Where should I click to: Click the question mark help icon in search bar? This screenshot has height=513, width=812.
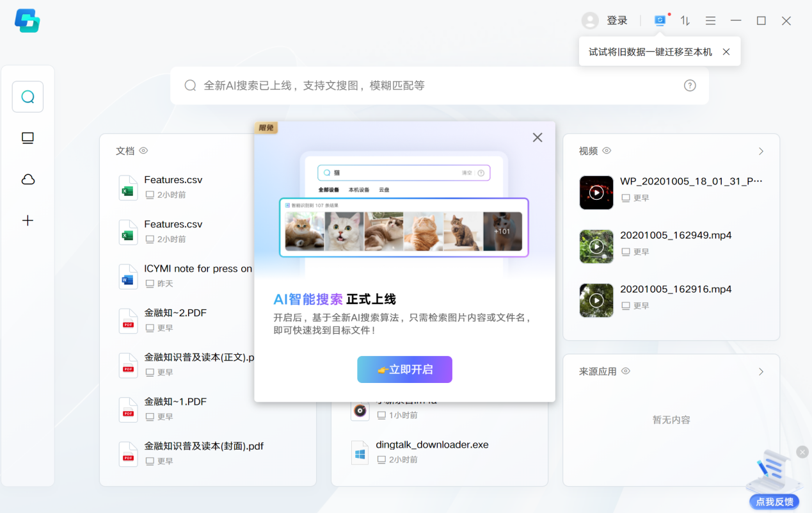690,85
